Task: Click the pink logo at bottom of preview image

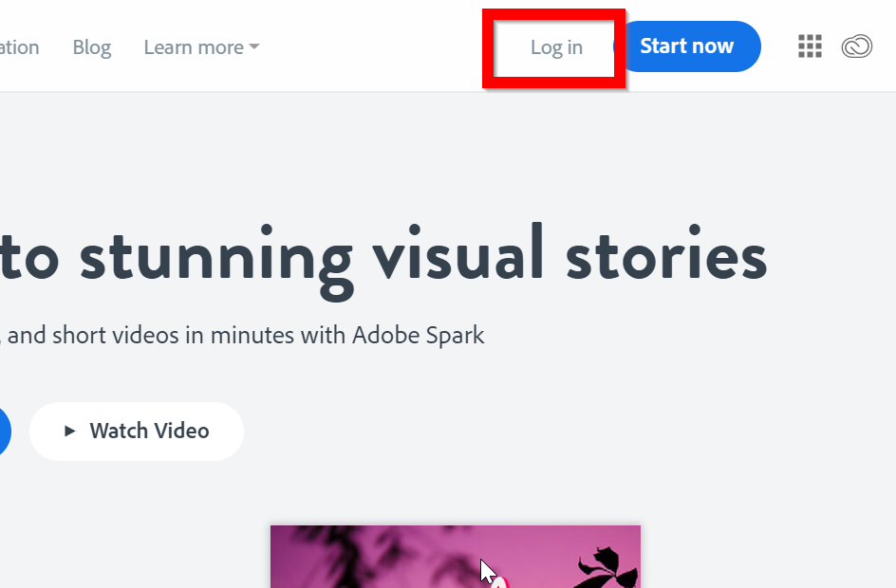Action: pos(499,583)
